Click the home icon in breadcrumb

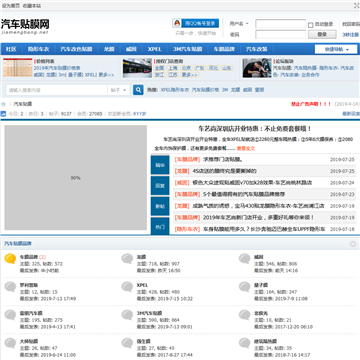tap(4, 104)
